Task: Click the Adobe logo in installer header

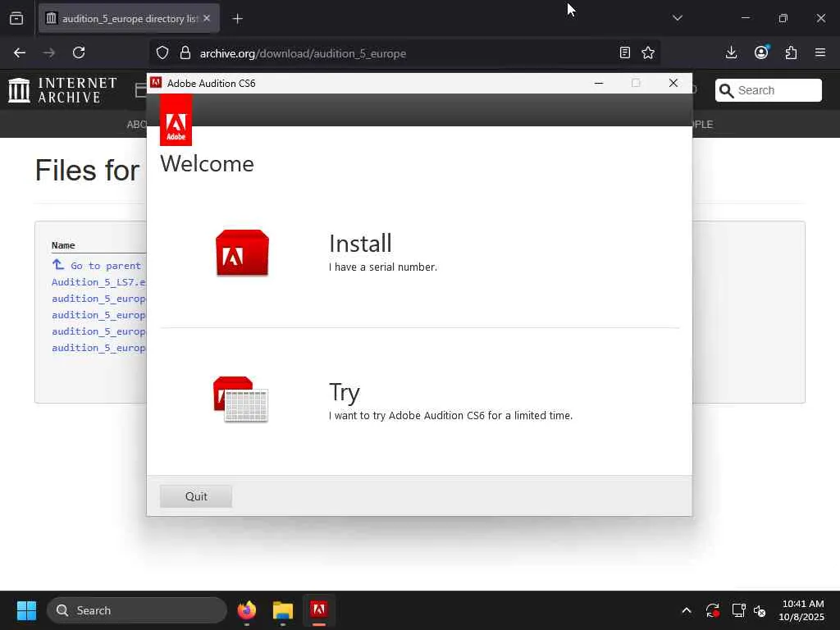Action: [x=176, y=120]
